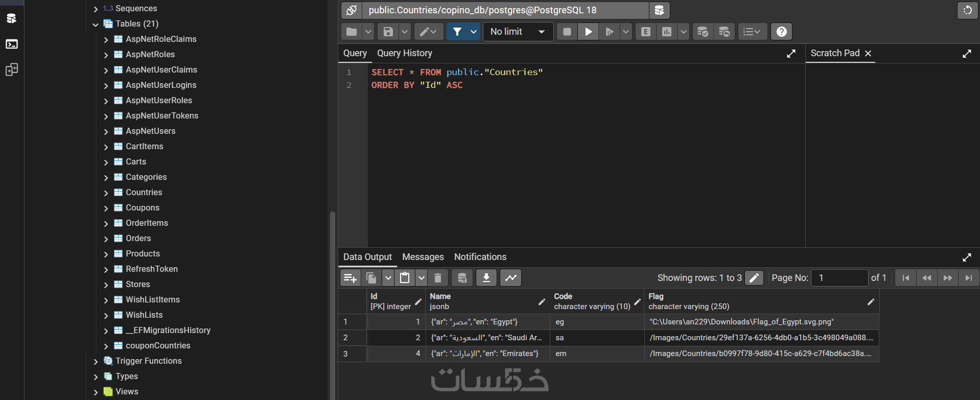Click the "eg" Code cell
This screenshot has width=980, height=400.
pyautogui.click(x=597, y=322)
